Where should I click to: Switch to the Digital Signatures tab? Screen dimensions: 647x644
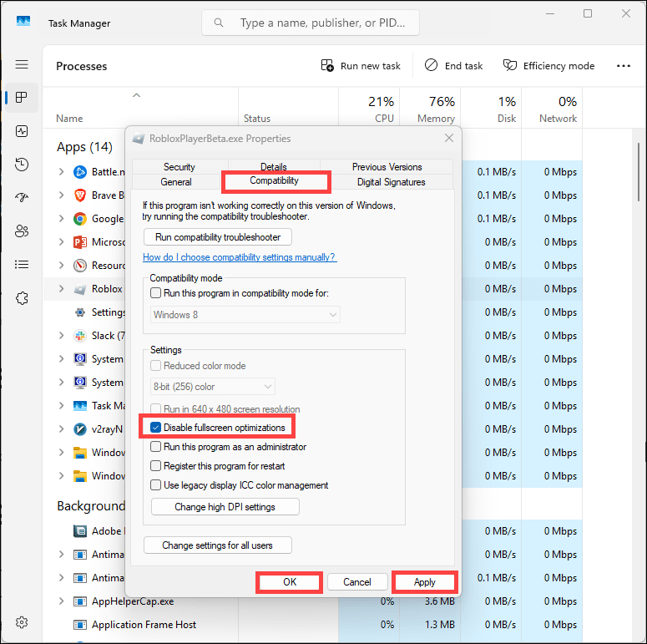pyautogui.click(x=391, y=181)
